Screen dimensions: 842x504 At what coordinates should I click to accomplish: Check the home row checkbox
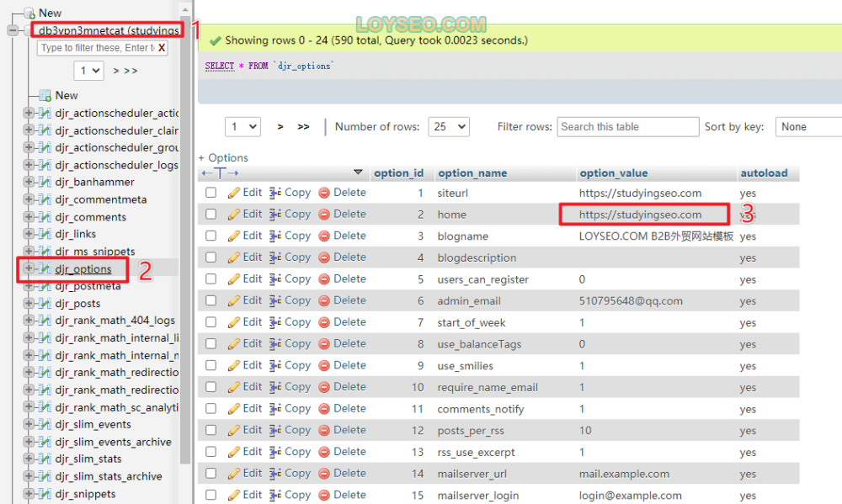(x=211, y=215)
